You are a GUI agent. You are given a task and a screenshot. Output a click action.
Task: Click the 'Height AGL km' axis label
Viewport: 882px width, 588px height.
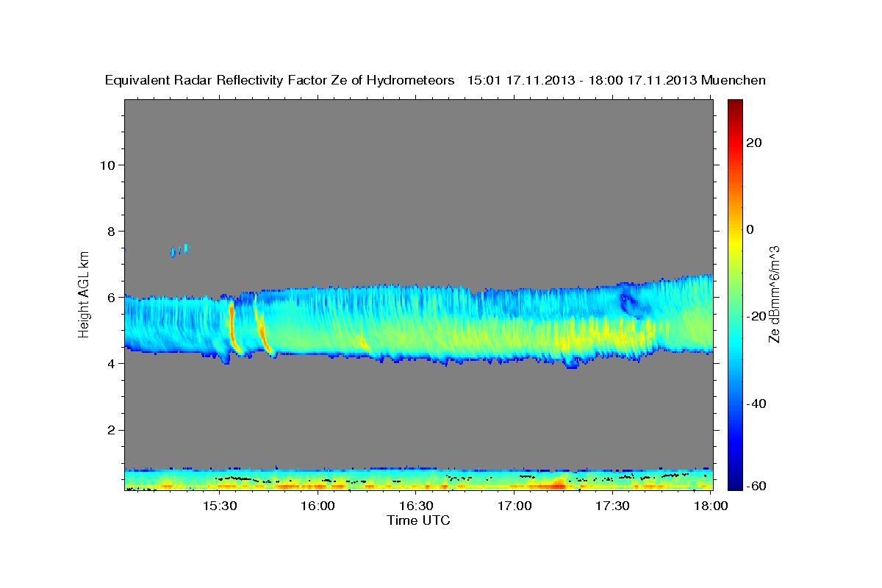tap(85, 293)
